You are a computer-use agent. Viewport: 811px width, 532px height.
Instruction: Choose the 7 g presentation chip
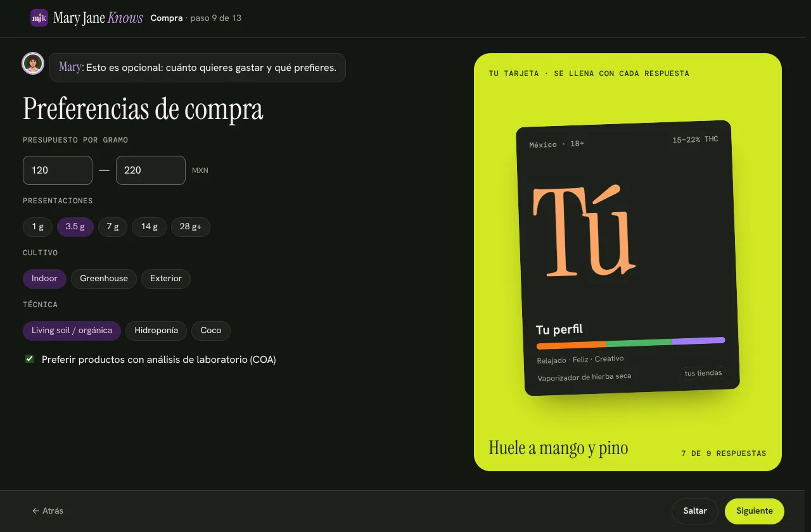point(113,227)
